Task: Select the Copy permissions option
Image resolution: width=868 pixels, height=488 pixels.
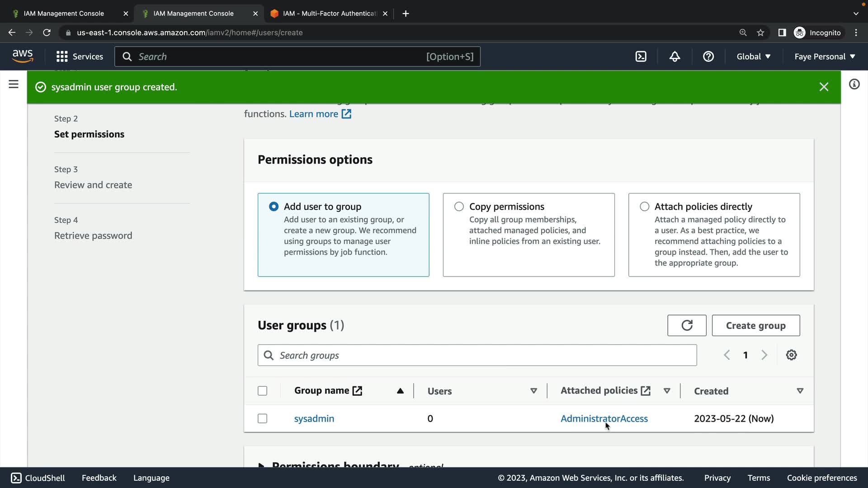Action: 459,206
